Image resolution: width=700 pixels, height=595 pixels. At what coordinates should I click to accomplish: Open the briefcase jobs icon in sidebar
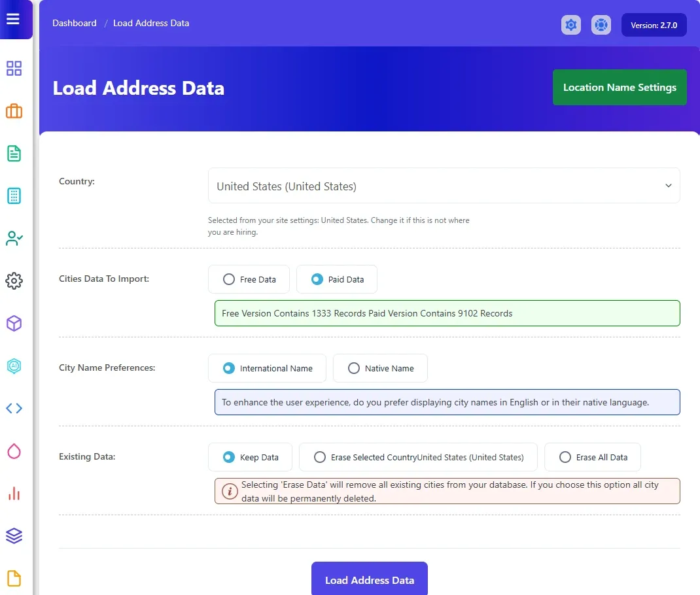coord(14,111)
